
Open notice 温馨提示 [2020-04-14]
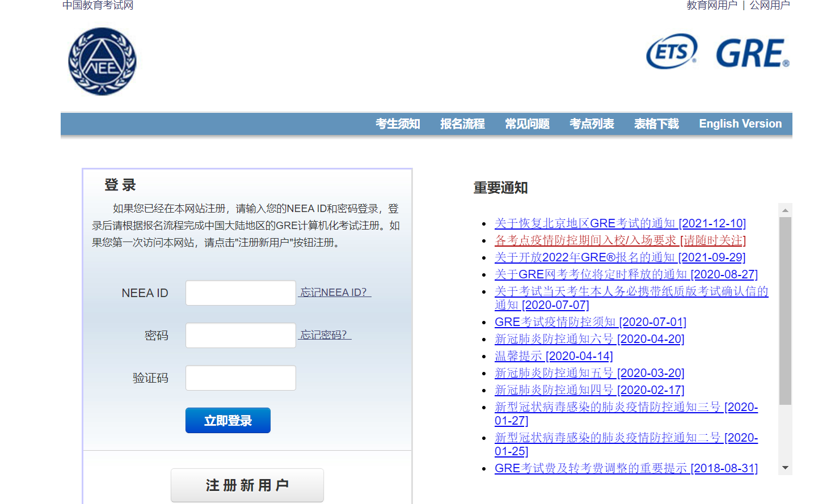(554, 356)
